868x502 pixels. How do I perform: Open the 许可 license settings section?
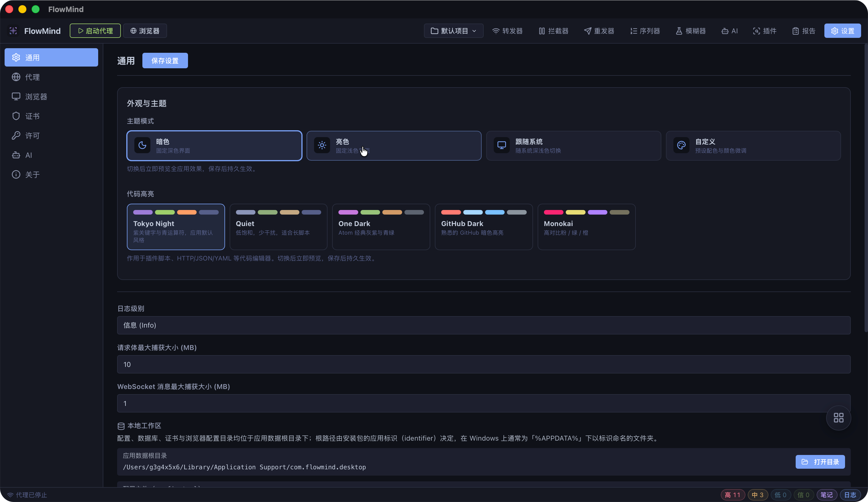coord(51,136)
